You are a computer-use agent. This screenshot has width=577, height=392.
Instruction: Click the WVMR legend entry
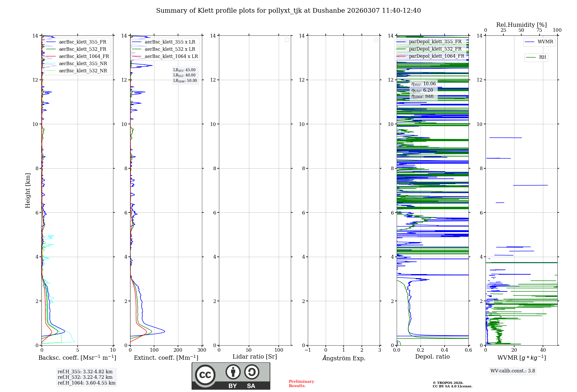pyautogui.click(x=545, y=42)
